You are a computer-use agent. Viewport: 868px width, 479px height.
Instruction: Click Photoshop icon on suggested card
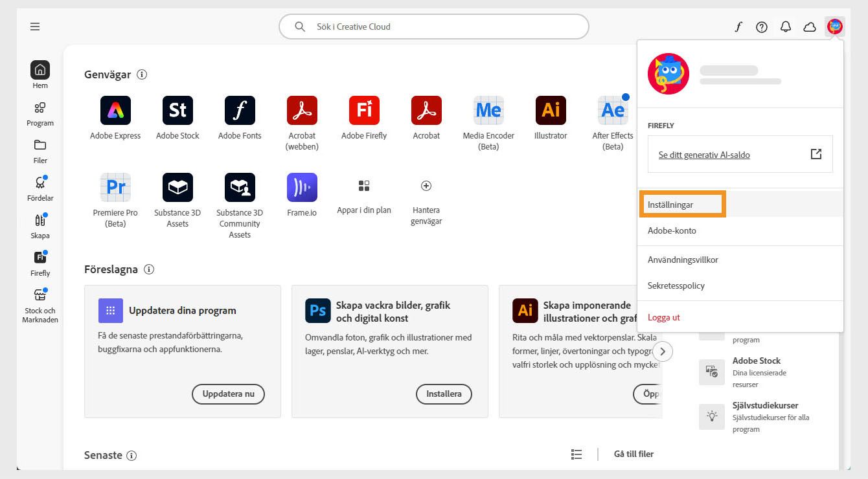(x=317, y=311)
